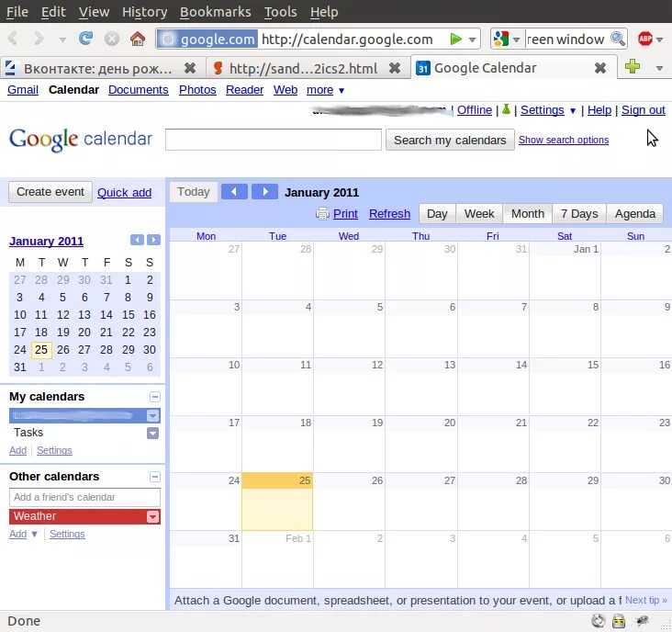Collapse the My calendars section
The height and width of the screenshot is (632, 672).
(155, 397)
